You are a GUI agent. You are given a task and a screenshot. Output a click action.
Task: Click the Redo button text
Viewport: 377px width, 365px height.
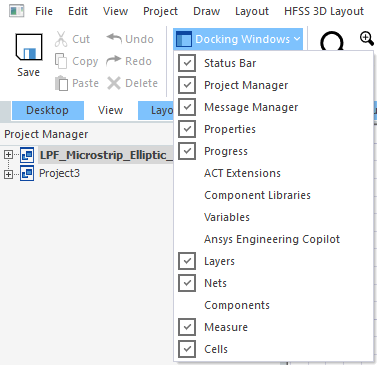coord(138,61)
